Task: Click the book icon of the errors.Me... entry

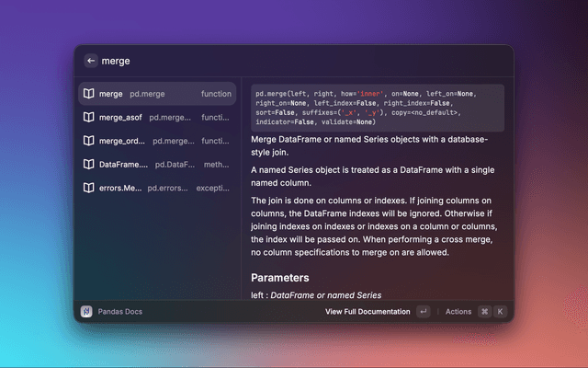Action: coord(88,188)
